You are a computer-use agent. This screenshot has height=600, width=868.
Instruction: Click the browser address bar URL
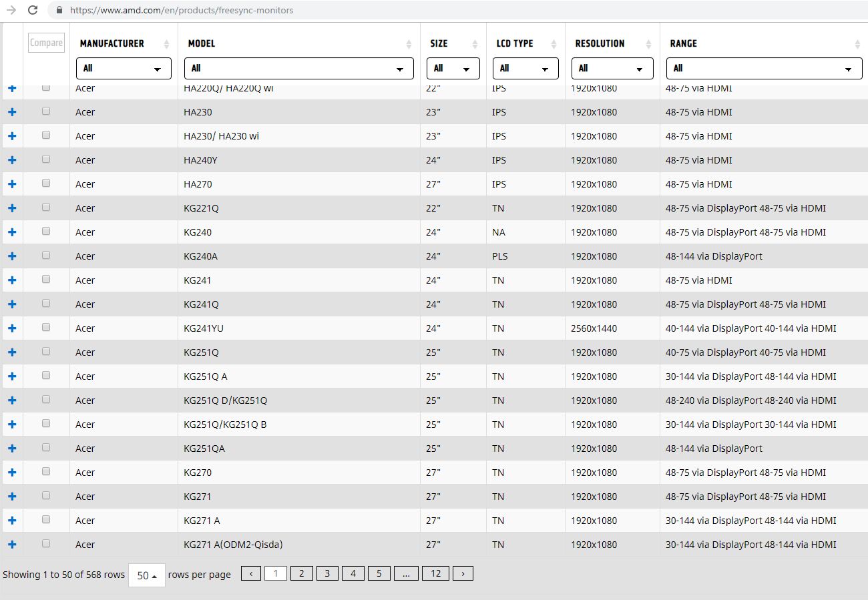click(182, 10)
